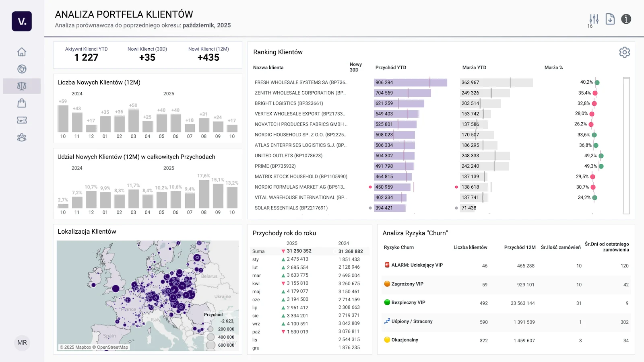
Task: Select the ticket/orders icon in the sidebar
Action: [x=22, y=120]
